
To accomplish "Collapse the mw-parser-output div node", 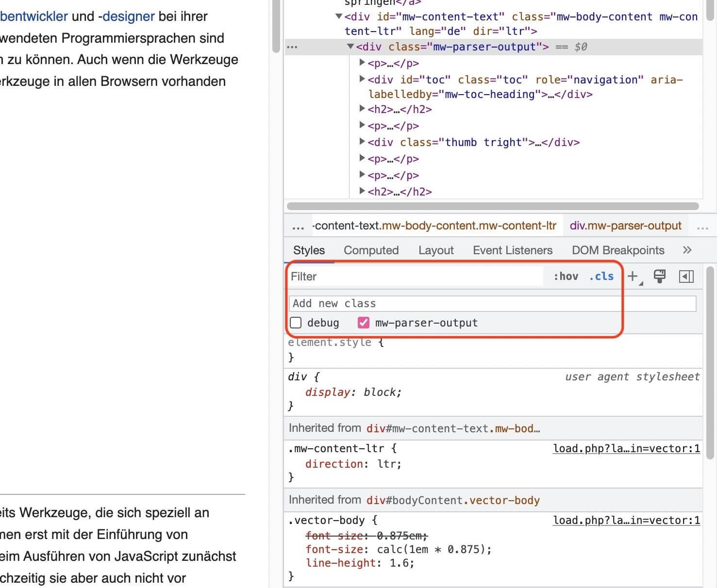I will [x=350, y=47].
